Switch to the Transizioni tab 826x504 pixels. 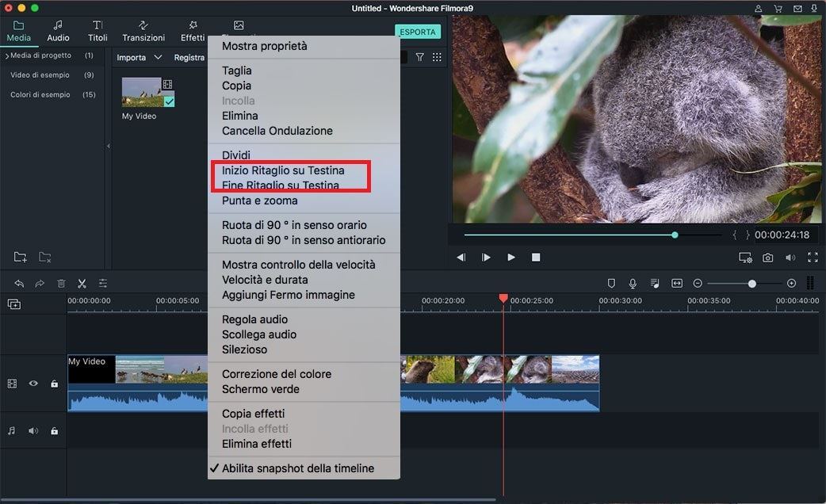coord(143,32)
